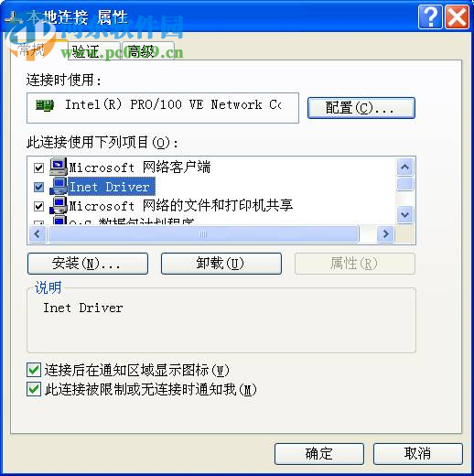
Task: Click the Inet Driver item icon
Action: tap(59, 186)
